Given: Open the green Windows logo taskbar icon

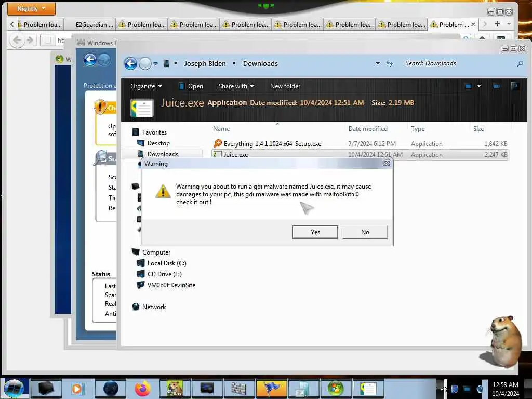Looking at the screenshot, I should click(x=336, y=389).
